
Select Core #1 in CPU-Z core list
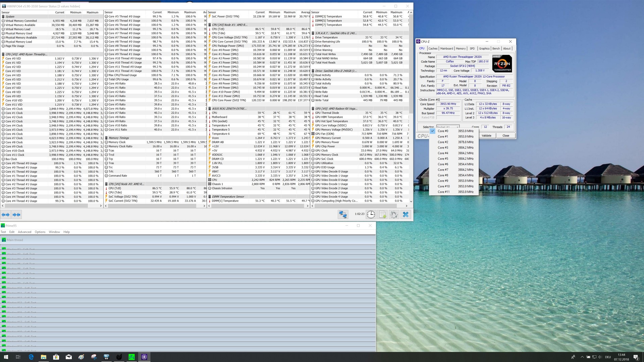(x=454, y=136)
